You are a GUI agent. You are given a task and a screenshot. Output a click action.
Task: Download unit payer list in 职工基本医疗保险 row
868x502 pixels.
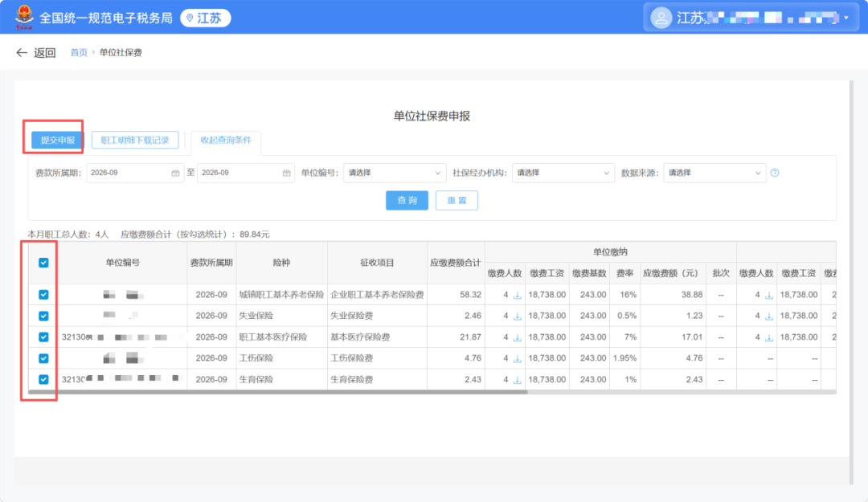[x=517, y=337]
